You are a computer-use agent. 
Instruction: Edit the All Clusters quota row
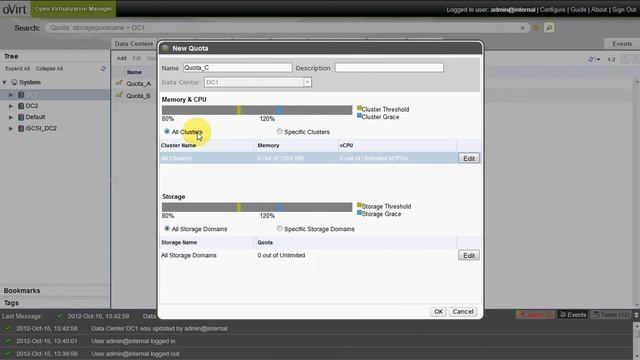(x=469, y=158)
